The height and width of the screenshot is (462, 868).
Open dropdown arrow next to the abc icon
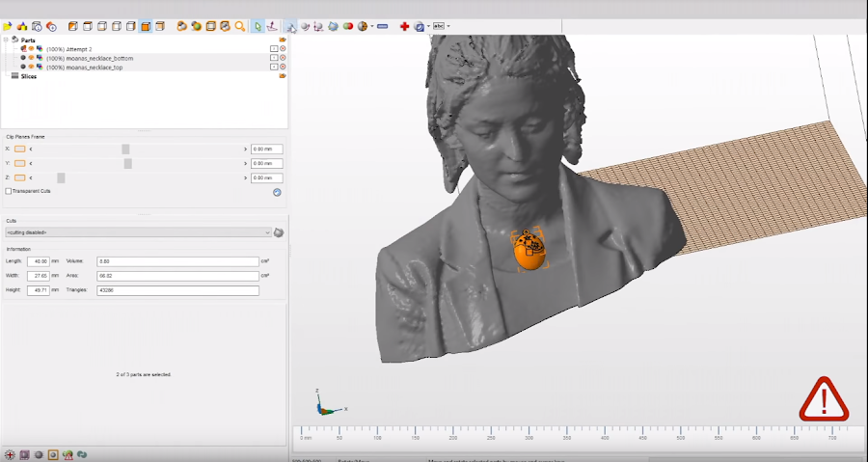point(448,26)
